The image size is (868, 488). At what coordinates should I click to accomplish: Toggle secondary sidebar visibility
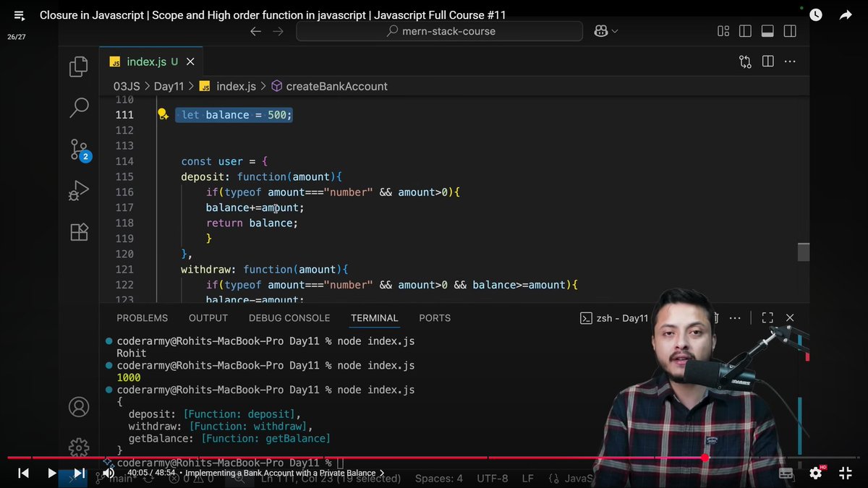790,31
